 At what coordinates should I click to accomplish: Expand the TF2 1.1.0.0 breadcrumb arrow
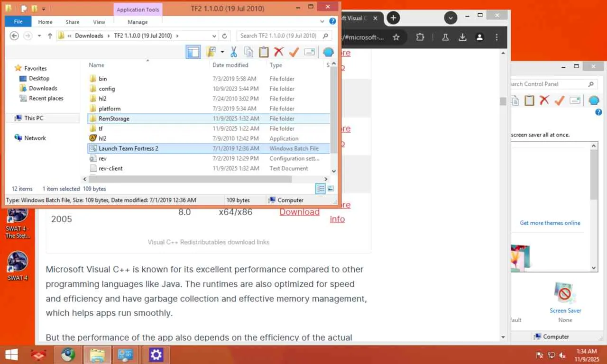(x=177, y=36)
